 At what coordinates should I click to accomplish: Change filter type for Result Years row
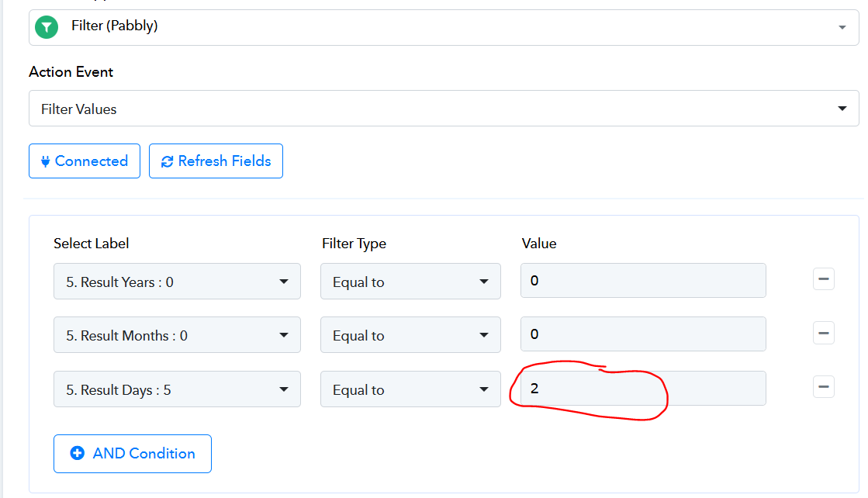(x=410, y=282)
